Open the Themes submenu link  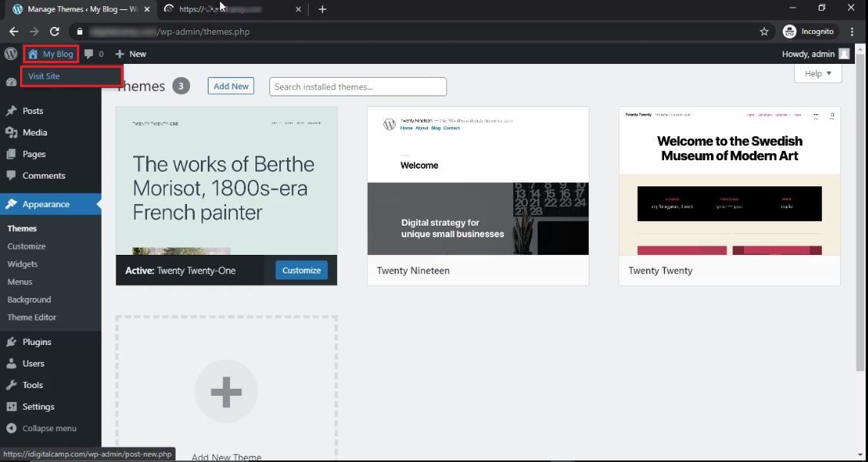[x=22, y=228]
